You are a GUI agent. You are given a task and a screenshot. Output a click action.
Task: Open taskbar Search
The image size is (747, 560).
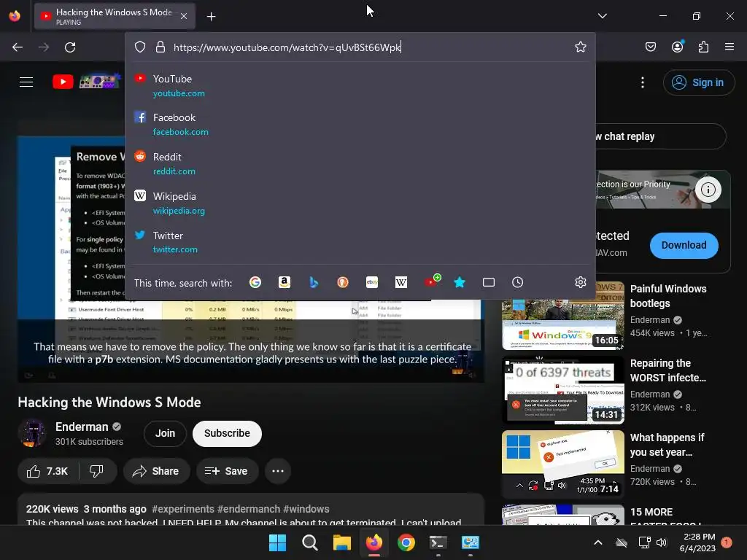click(x=309, y=542)
